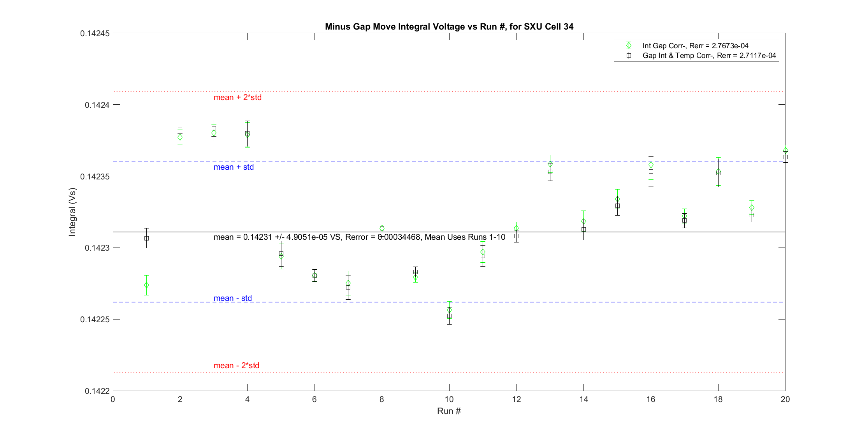Click the green diamond legend marker

click(629, 46)
